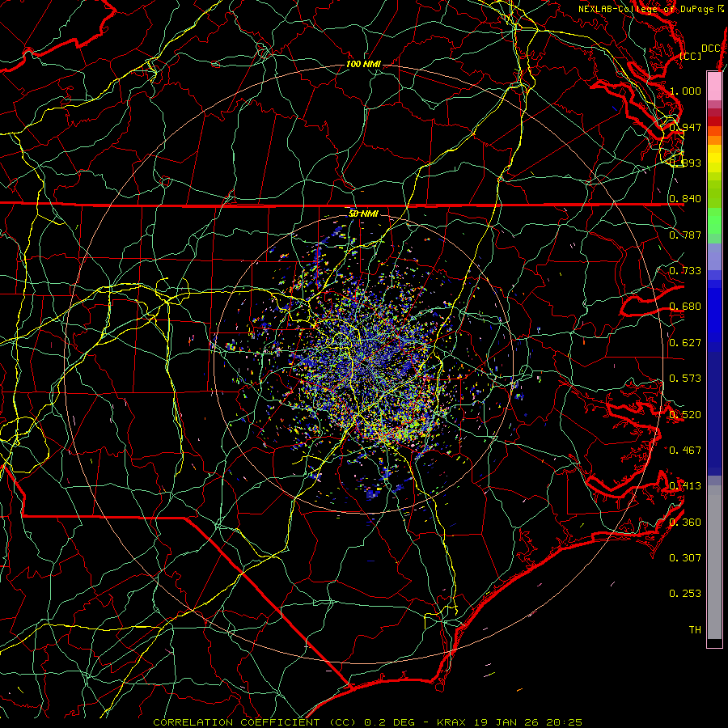This screenshot has width=728, height=728.
Task: Click the DCC label above the color scale
Action: (x=710, y=49)
